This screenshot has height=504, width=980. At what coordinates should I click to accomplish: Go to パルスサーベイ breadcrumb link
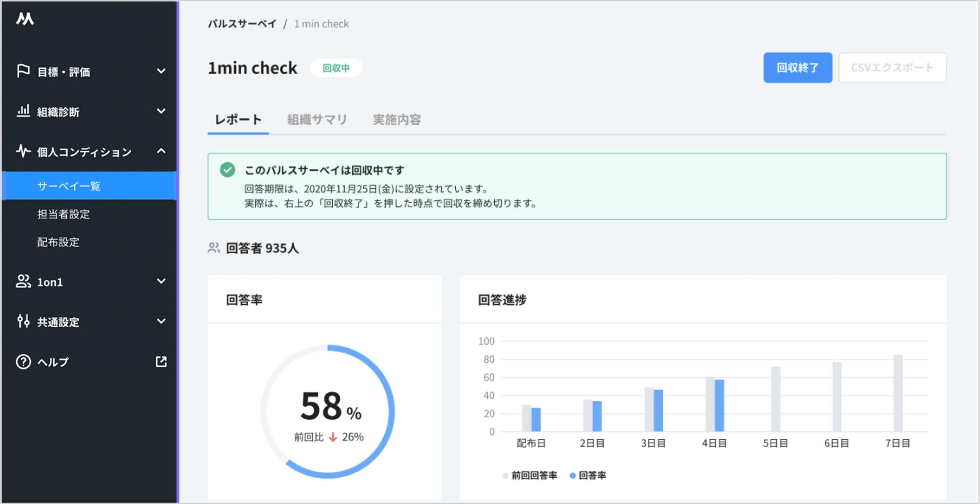pos(242,24)
